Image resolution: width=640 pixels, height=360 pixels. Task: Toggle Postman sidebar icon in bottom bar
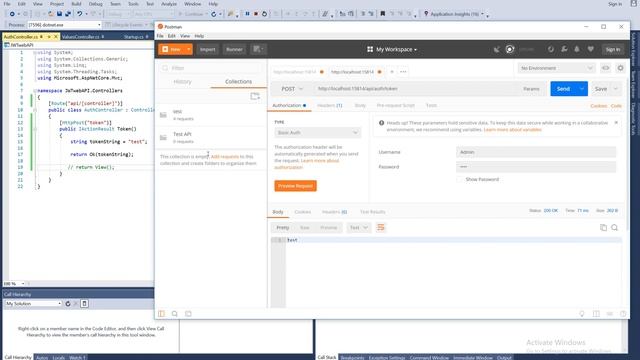point(162,314)
